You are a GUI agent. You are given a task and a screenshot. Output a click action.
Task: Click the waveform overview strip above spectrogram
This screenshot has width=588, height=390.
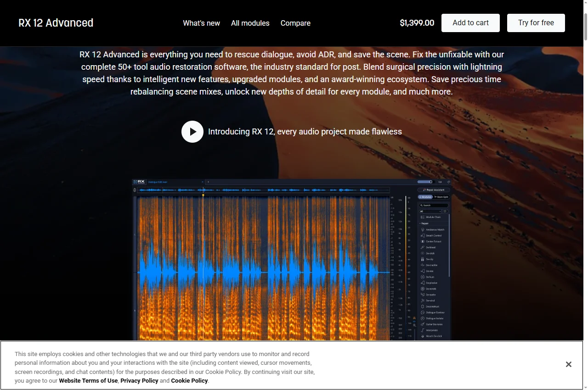[264, 190]
